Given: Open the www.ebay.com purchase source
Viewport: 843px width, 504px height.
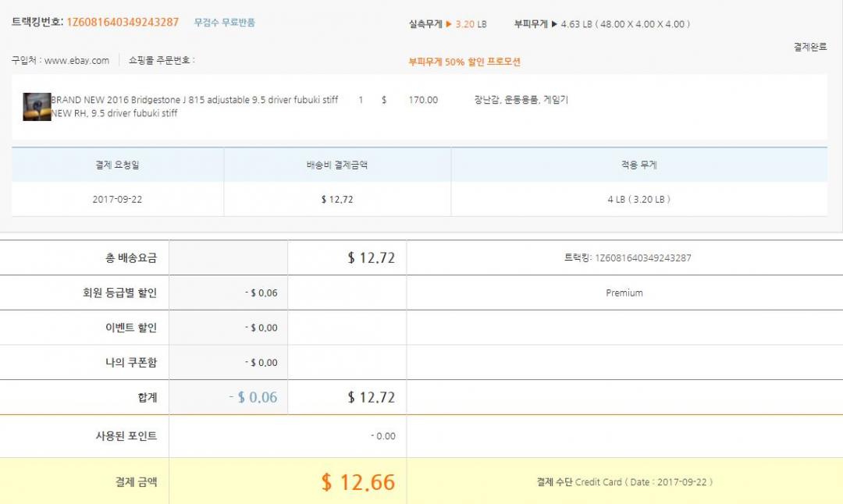Looking at the screenshot, I should [76, 61].
